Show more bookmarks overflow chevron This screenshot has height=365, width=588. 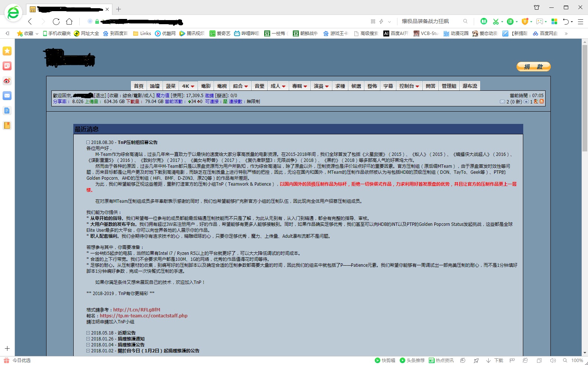566,33
